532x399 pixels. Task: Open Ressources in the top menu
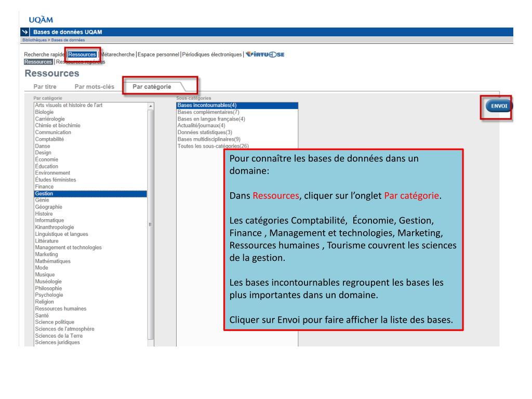[82, 54]
